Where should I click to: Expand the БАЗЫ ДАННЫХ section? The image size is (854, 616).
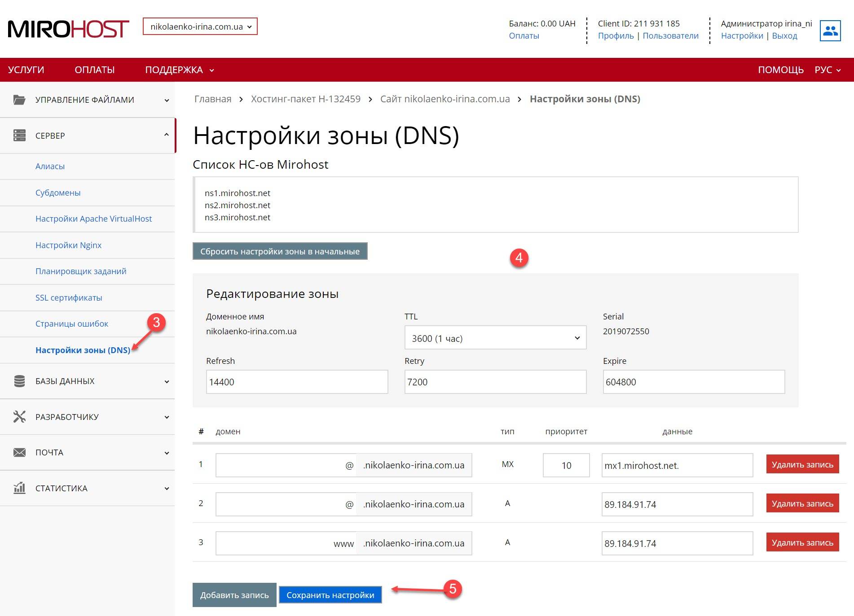(x=88, y=381)
